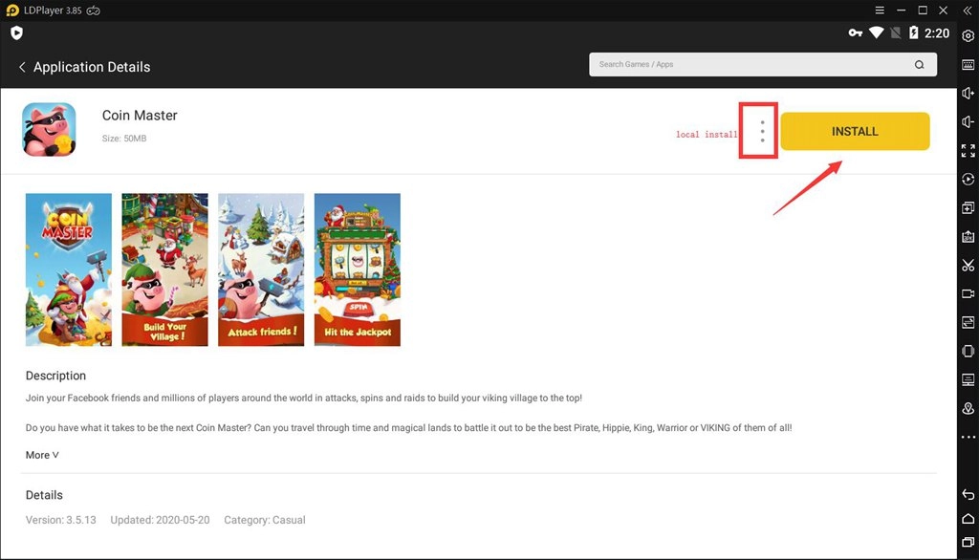The height and width of the screenshot is (560, 979).
Task: Expand description with More
Action: (42, 455)
